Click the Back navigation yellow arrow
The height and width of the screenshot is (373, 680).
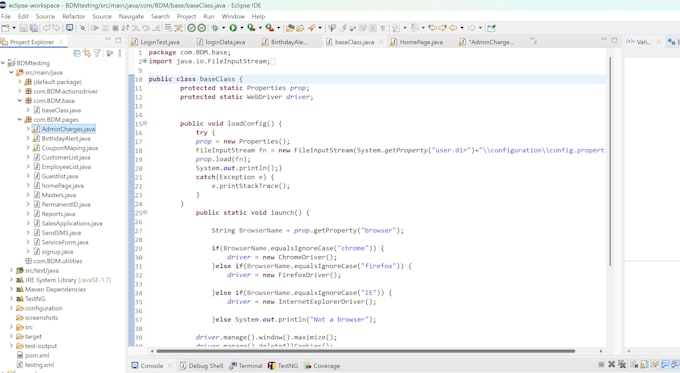(x=453, y=28)
